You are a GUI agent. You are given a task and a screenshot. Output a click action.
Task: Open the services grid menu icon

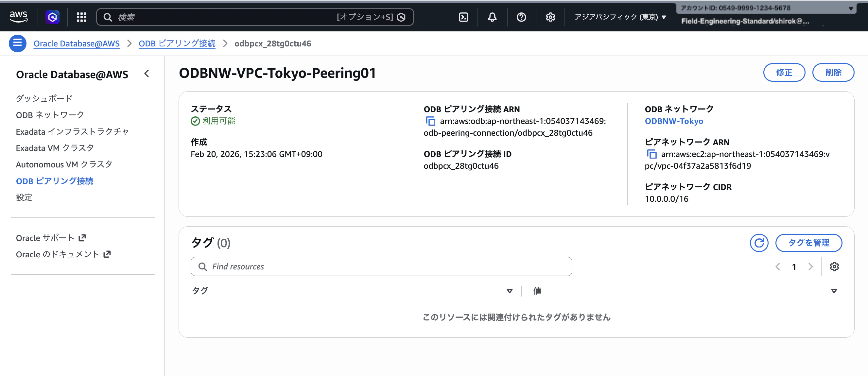[x=81, y=17]
